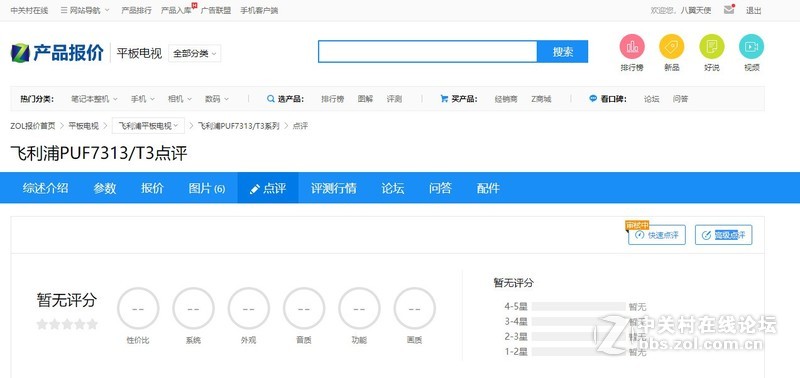Open the Z商城 mall link

[541, 99]
